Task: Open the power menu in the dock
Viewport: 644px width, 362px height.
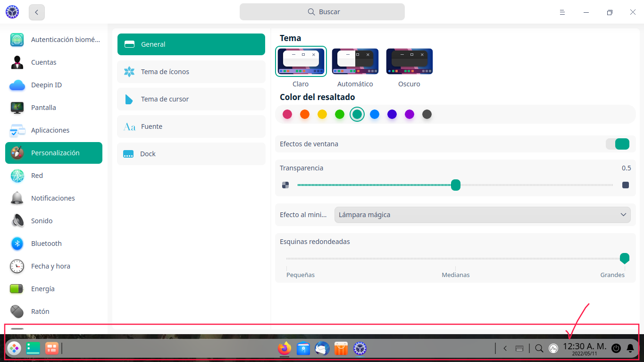Action: [x=616, y=348]
